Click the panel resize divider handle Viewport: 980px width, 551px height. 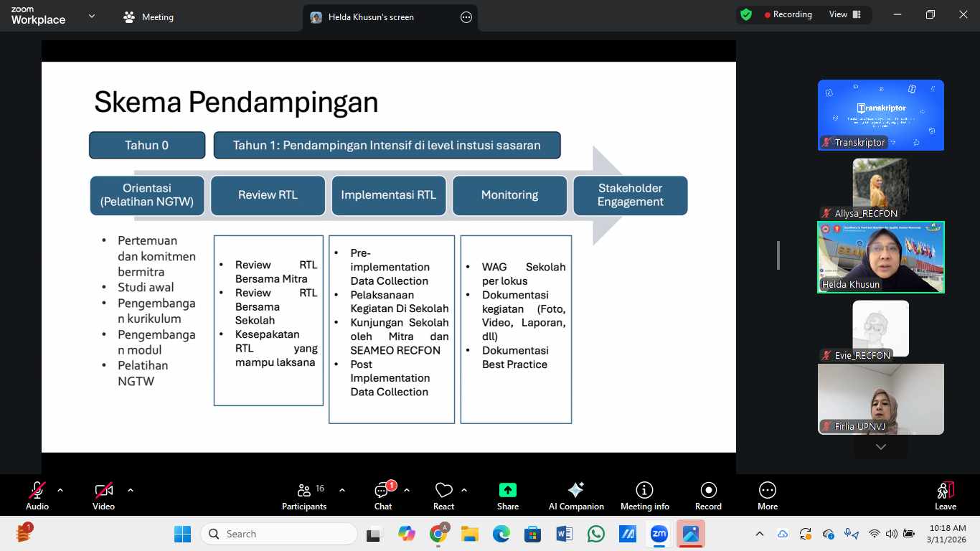click(x=778, y=255)
